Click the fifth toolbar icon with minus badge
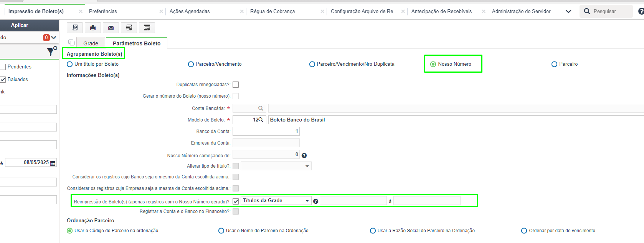The height and width of the screenshot is (243, 644). pos(147,28)
